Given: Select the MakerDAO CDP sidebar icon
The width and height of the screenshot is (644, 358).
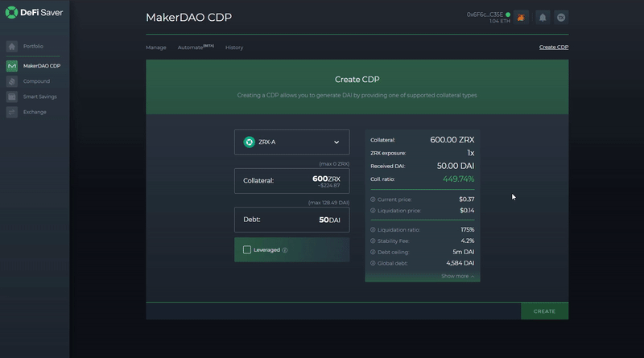Looking at the screenshot, I should (12, 66).
